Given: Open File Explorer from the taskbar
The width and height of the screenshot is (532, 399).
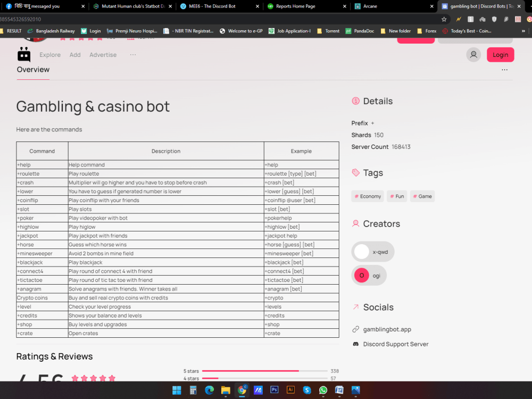Looking at the screenshot, I should tap(226, 390).
